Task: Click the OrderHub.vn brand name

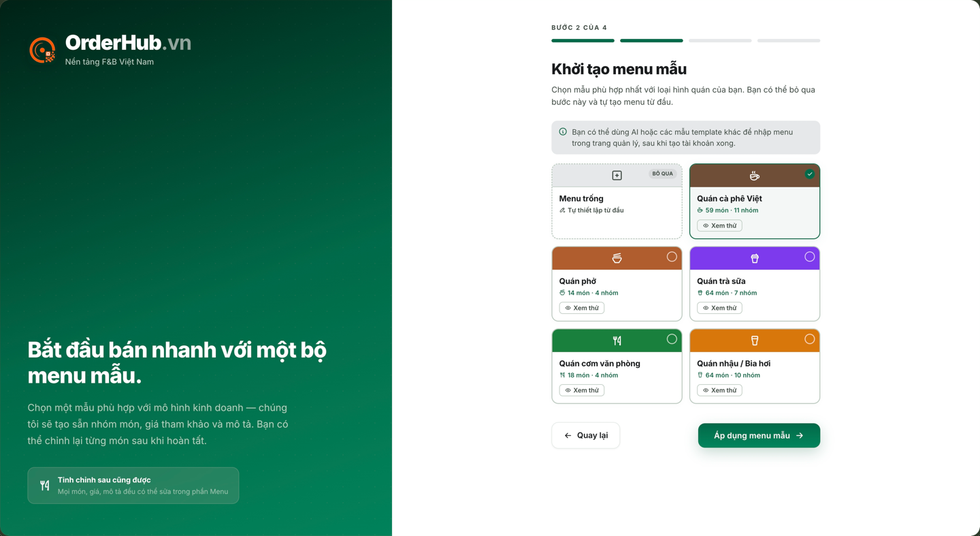Action: pos(128,43)
